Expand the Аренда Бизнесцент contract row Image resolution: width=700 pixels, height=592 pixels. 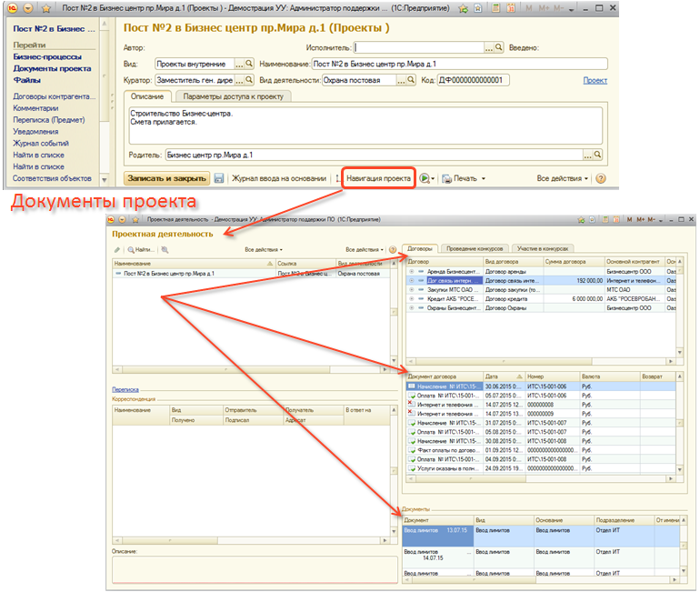(x=412, y=272)
